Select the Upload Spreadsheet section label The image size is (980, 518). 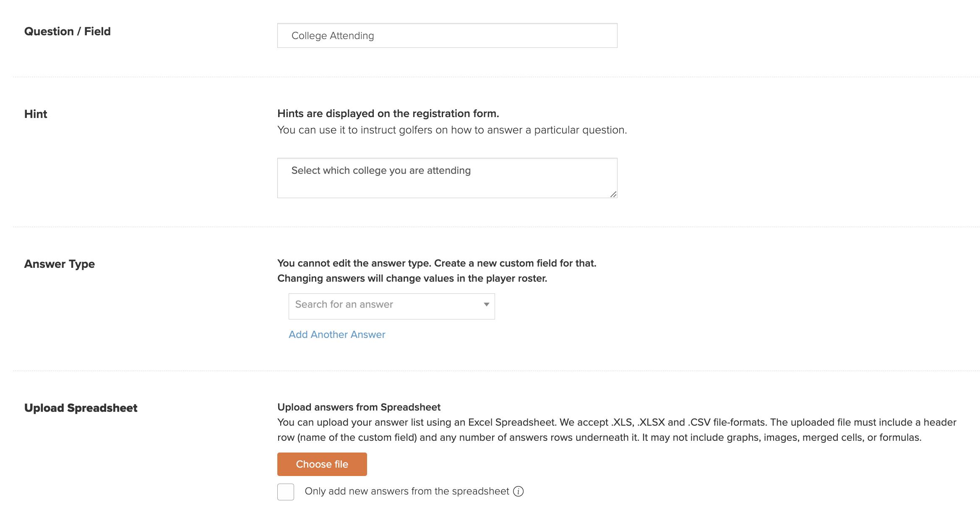[x=81, y=408]
